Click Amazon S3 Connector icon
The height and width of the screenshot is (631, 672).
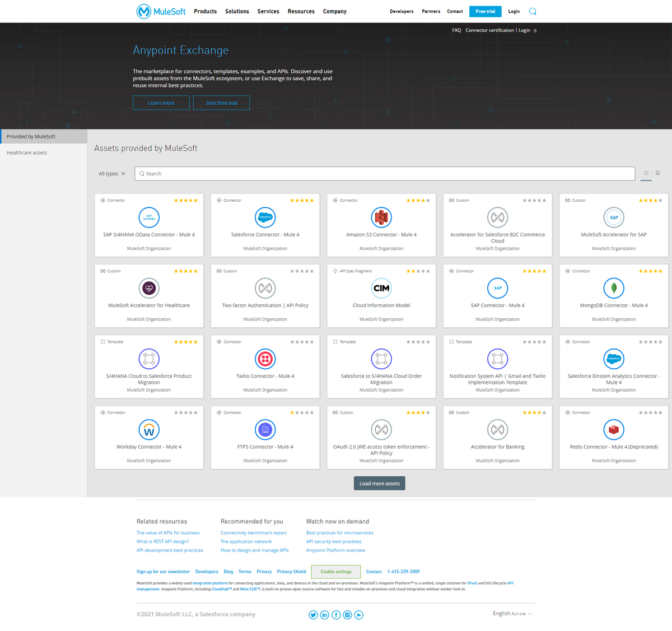tap(381, 217)
